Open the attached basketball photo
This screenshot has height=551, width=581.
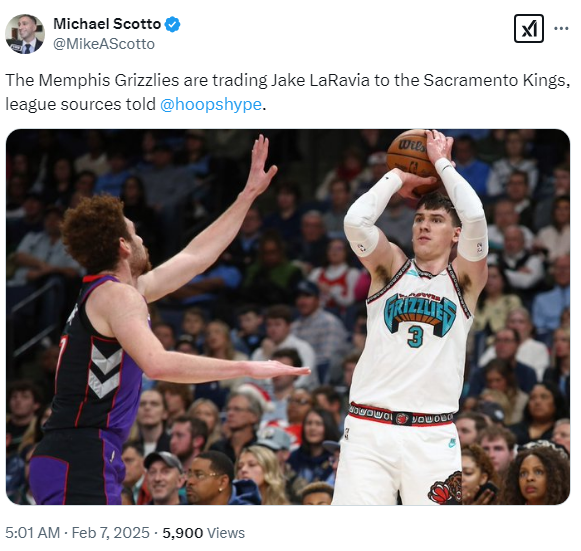pyautogui.click(x=288, y=317)
